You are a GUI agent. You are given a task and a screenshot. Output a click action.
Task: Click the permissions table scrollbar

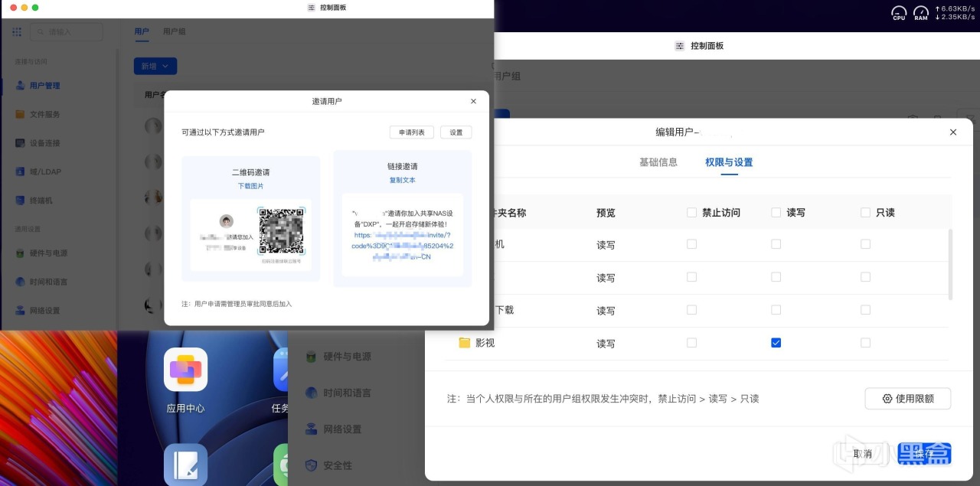pos(951,264)
